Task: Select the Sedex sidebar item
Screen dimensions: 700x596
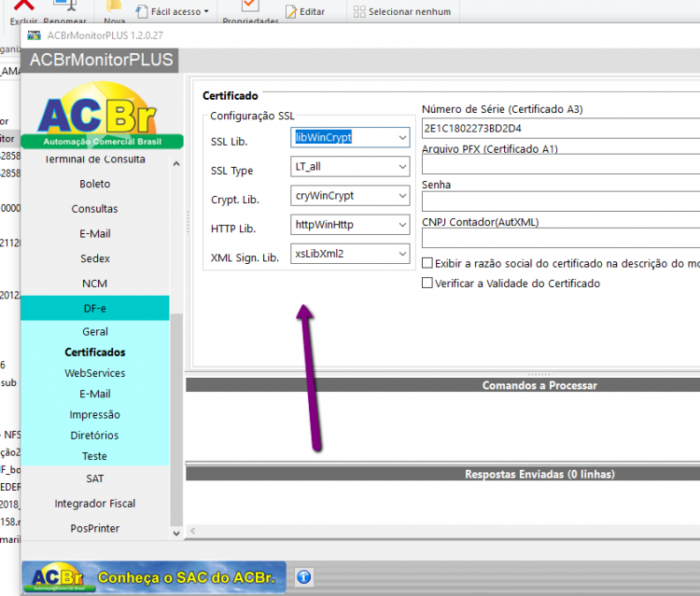Action: (x=94, y=258)
